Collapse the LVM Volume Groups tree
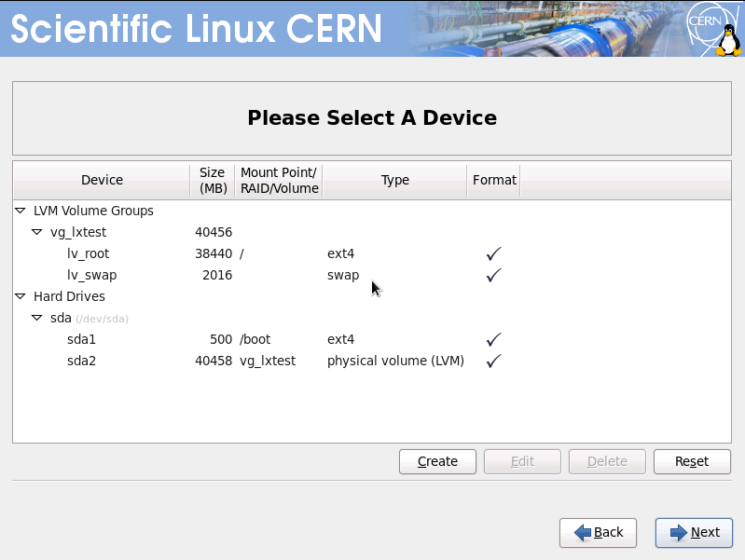The height and width of the screenshot is (560, 745). coord(20,211)
